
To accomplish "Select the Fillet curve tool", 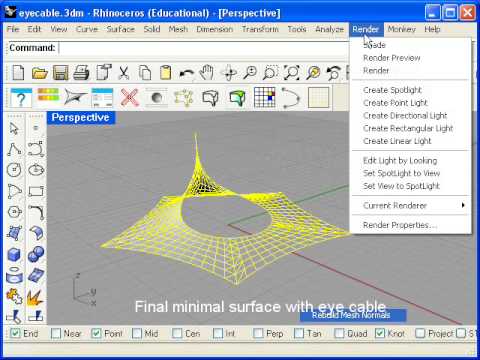I will tap(36, 212).
